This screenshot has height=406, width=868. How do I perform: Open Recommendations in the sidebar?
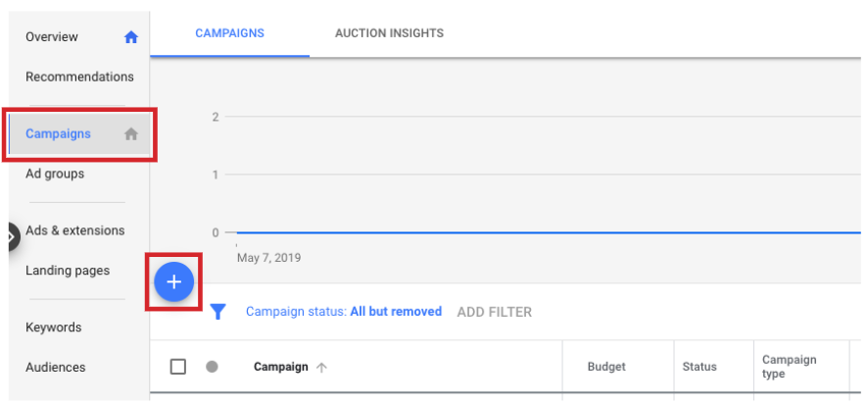tap(79, 76)
